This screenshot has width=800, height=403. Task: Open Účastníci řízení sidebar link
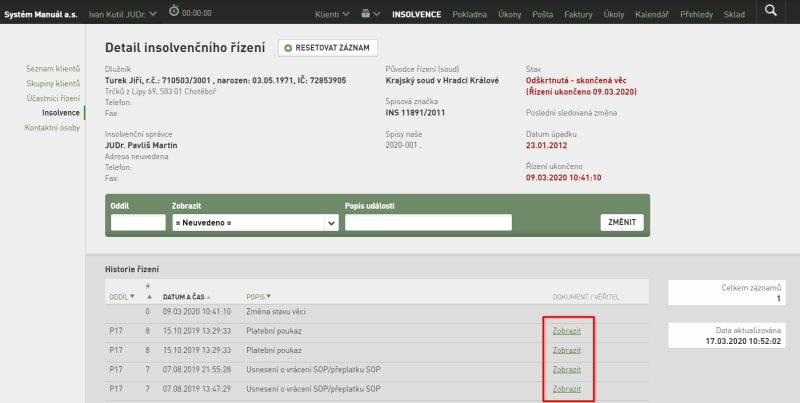tap(53, 98)
